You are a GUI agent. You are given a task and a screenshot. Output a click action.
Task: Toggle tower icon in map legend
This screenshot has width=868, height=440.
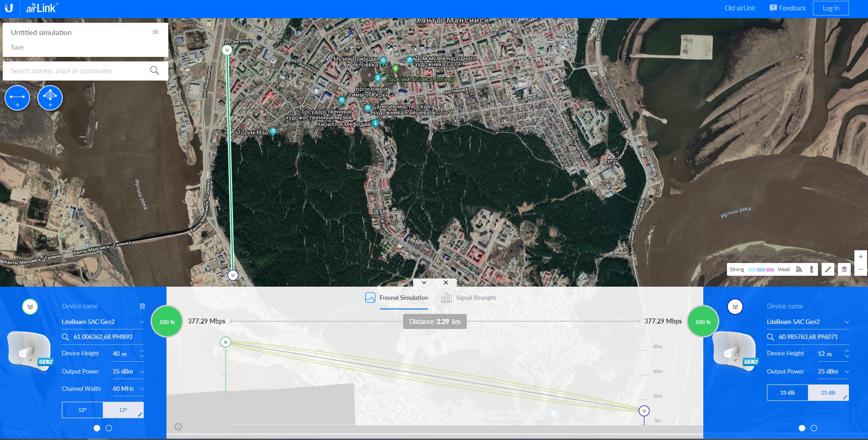pyautogui.click(x=812, y=269)
